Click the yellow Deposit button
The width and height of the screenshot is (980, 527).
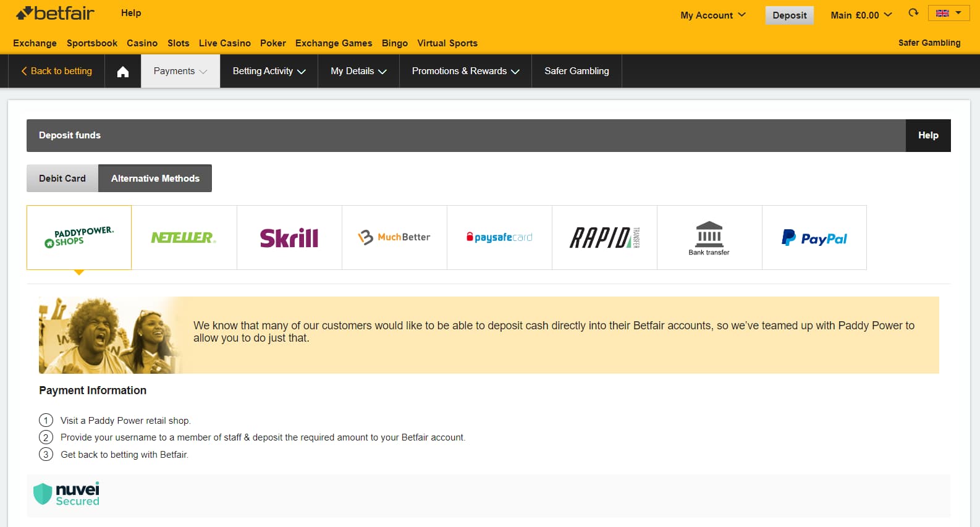(x=789, y=15)
